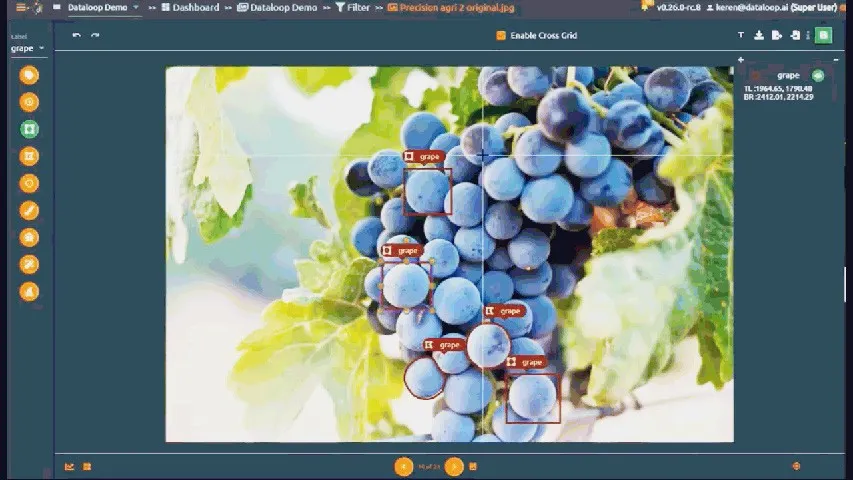Select the last orange sidebar tool

[29, 292]
